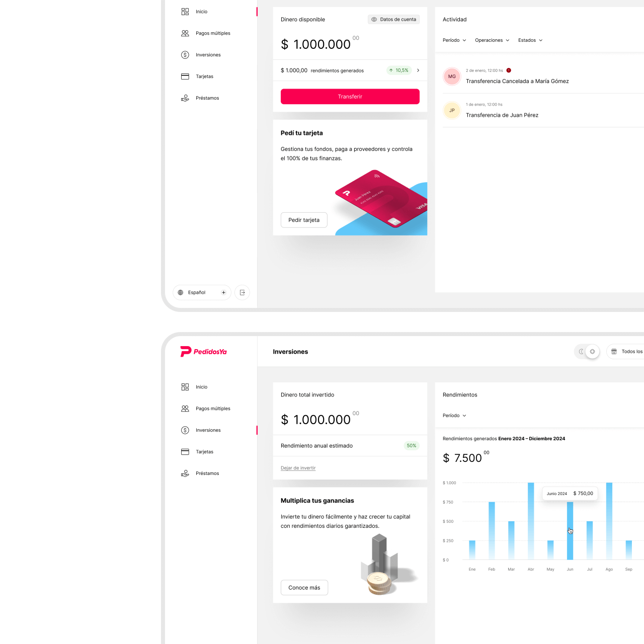Select the MG avatar in Actividad
This screenshot has width=644, height=644.
(452, 76)
